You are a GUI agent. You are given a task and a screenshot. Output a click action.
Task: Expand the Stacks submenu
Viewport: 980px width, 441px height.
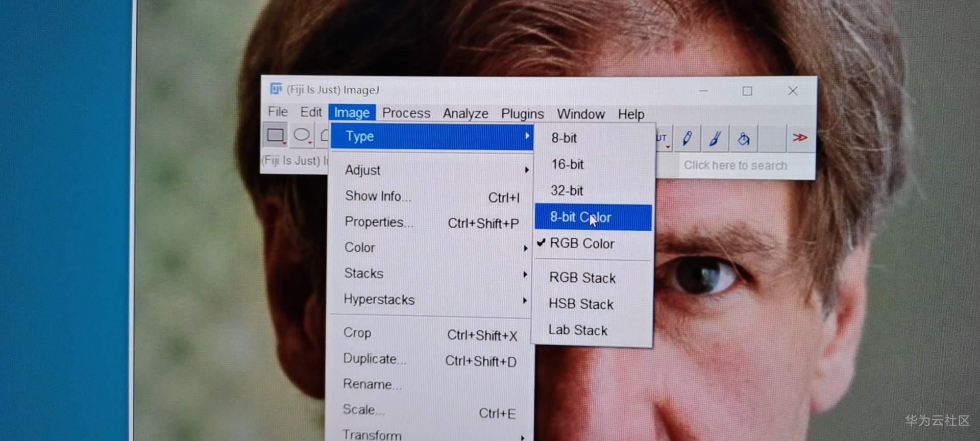tap(430, 274)
